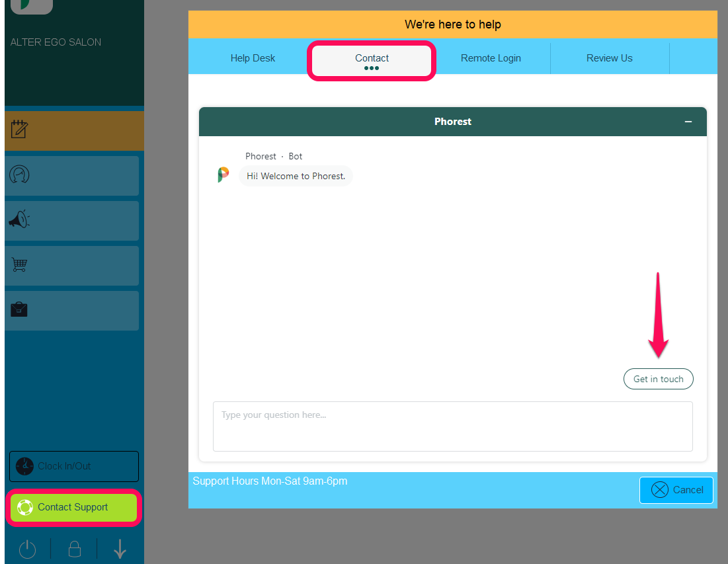This screenshot has width=728, height=564.
Task: Click the padlock lock icon
Action: 75,549
